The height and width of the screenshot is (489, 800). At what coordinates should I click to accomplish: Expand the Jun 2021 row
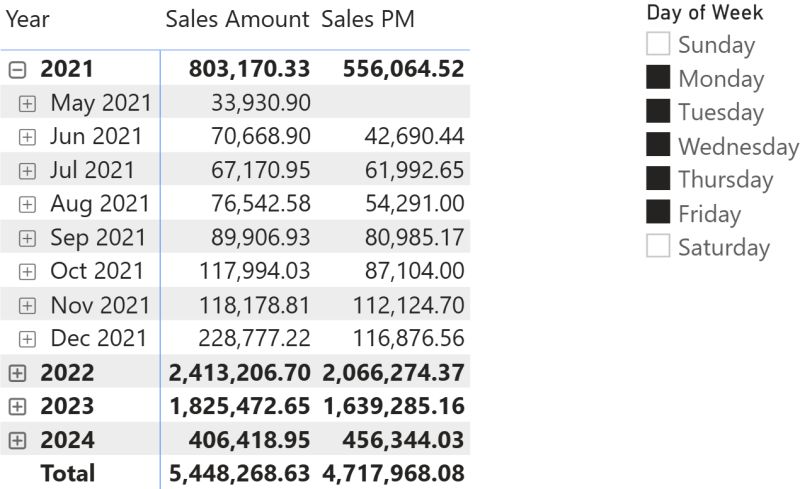point(27,136)
